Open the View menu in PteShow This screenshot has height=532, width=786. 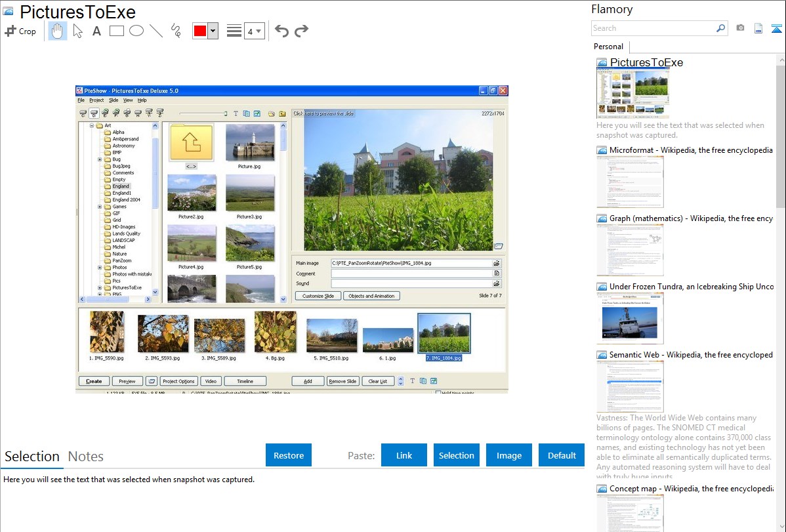pyautogui.click(x=129, y=100)
